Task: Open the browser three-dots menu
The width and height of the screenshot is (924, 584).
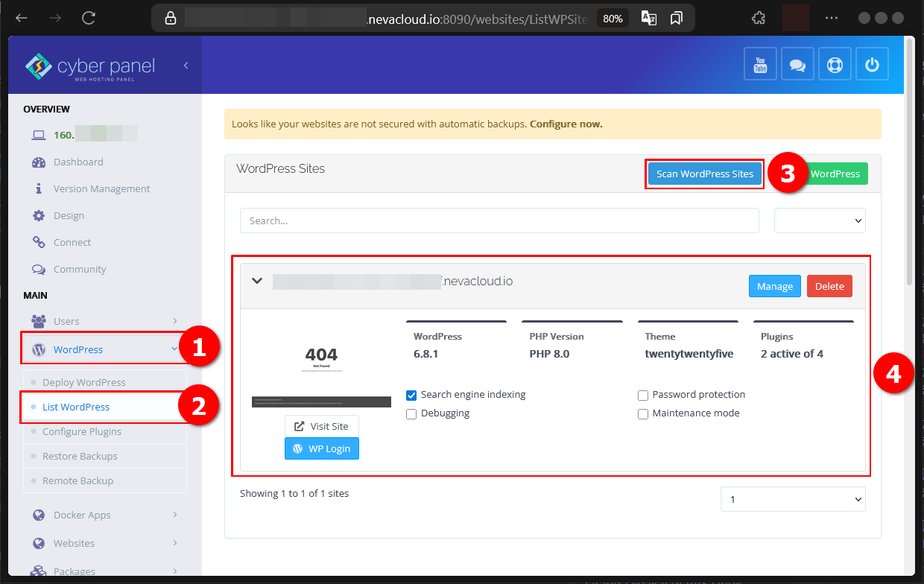Action: [x=832, y=18]
